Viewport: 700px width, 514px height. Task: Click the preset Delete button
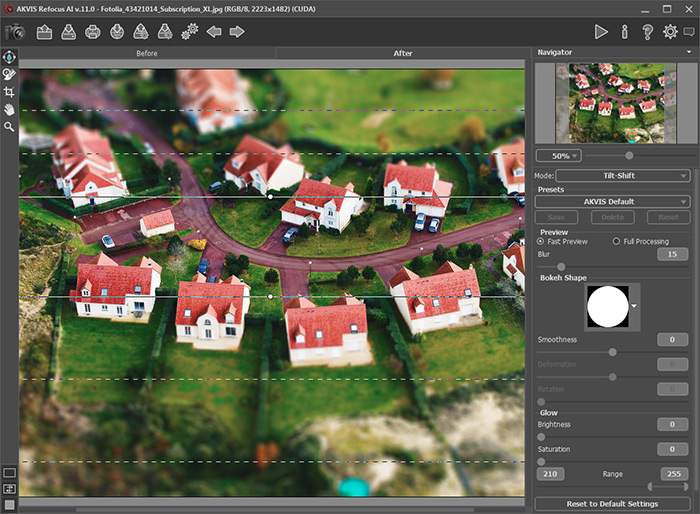(612, 217)
